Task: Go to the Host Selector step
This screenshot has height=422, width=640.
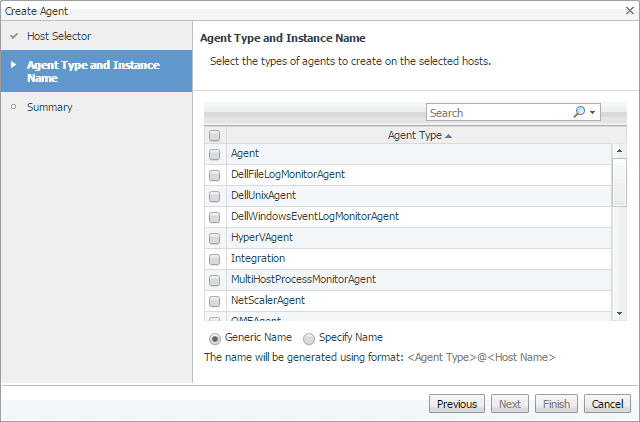Action: click(x=59, y=36)
